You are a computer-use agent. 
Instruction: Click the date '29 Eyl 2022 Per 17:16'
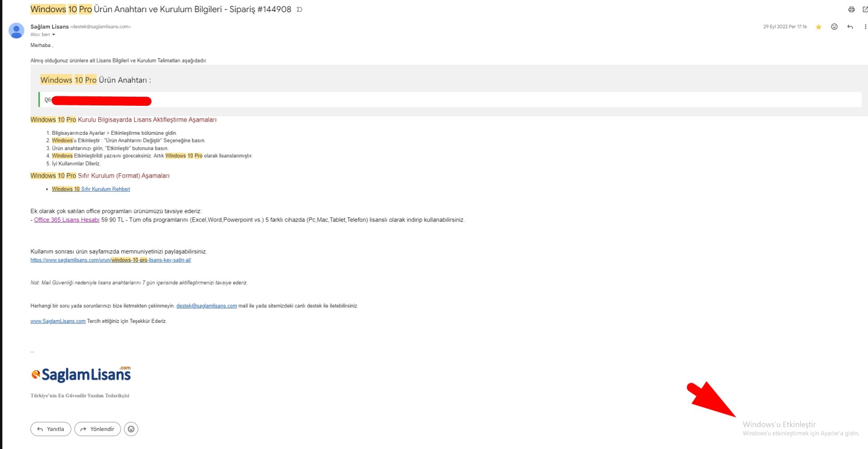pyautogui.click(x=785, y=27)
